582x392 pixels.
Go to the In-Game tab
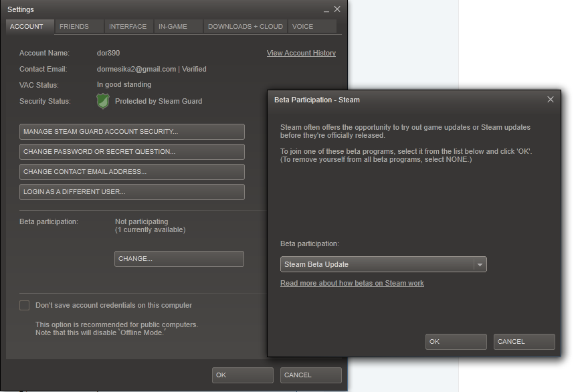pos(173,27)
